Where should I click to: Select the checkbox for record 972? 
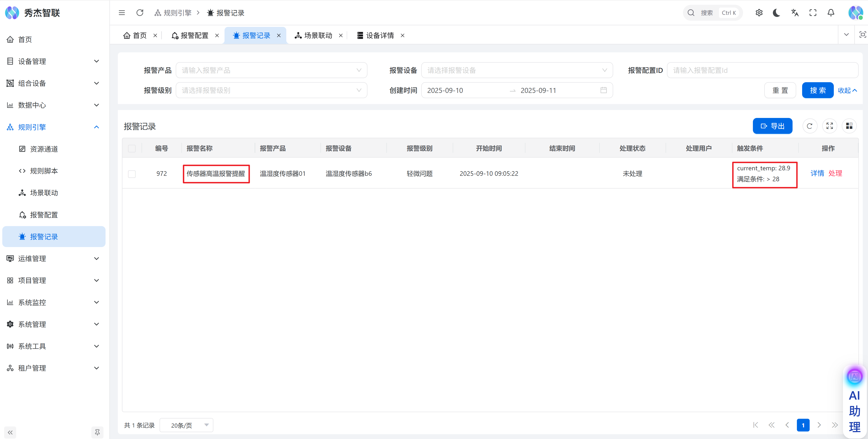(132, 174)
